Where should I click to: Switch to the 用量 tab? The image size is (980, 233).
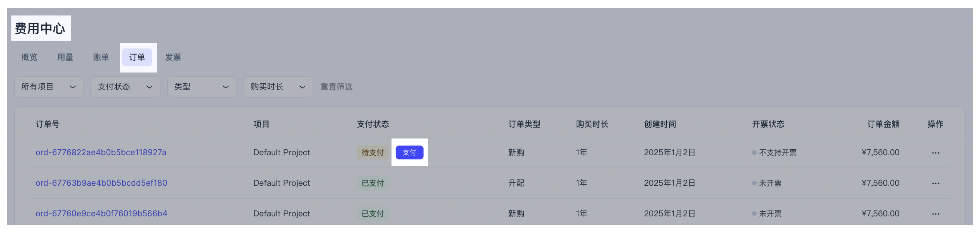tap(65, 57)
